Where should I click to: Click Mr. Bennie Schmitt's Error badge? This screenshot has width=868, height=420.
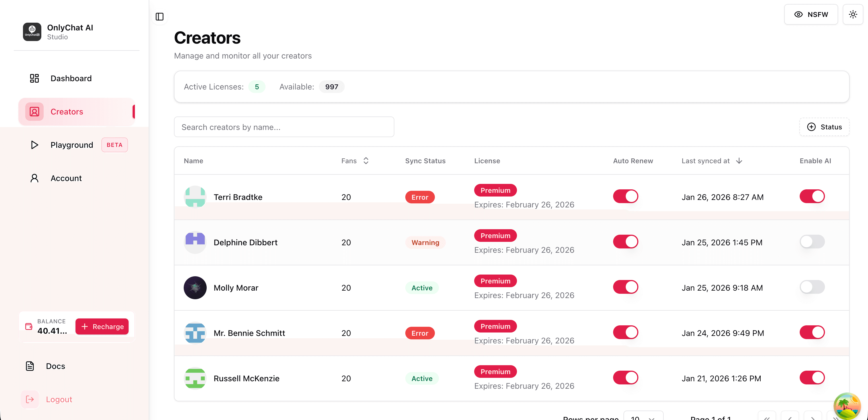420,333
